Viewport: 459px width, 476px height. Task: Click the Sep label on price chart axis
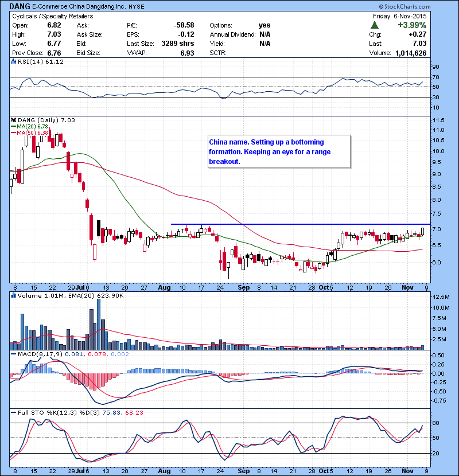(x=244, y=287)
